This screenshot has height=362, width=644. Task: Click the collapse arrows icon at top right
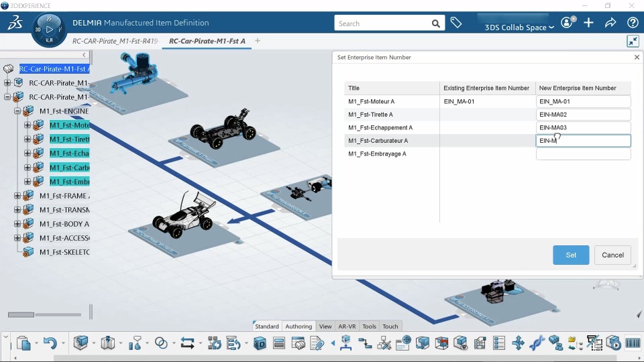tap(633, 41)
